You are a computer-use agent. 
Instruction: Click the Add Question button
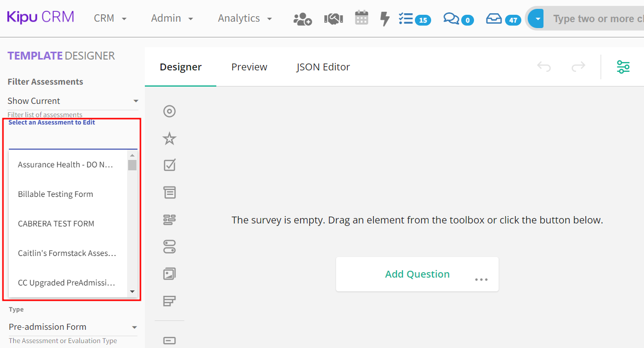point(417,274)
